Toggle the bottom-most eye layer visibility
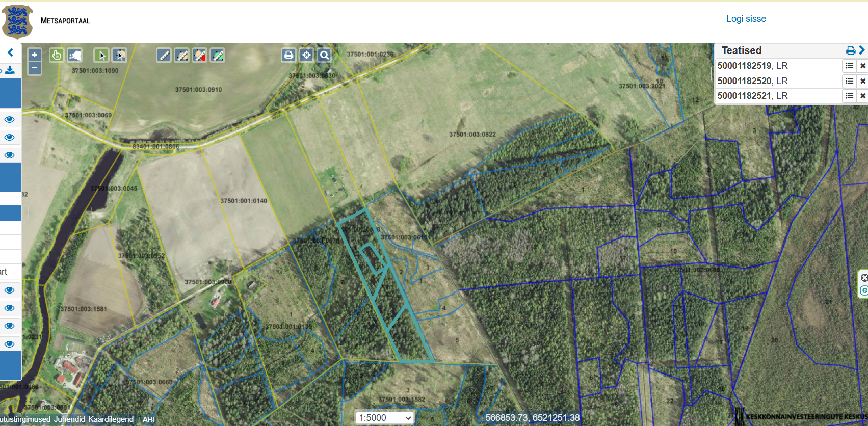This screenshot has width=868, height=426. pyautogui.click(x=9, y=344)
